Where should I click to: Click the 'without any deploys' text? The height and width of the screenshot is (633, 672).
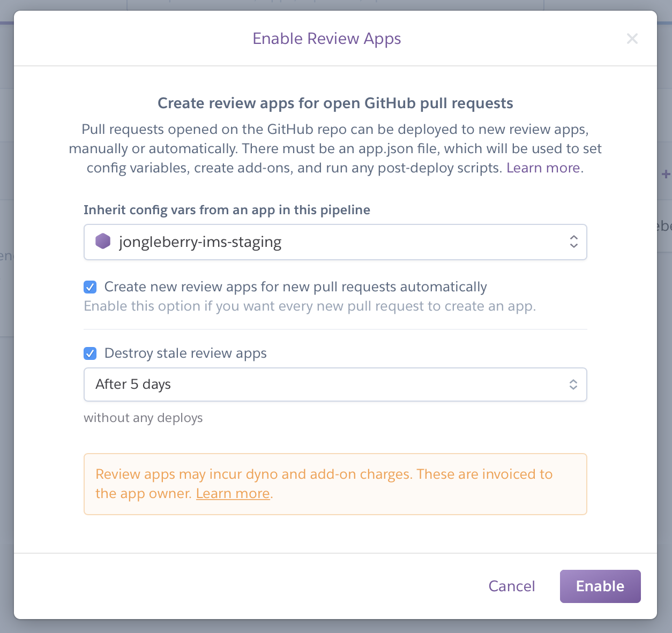(x=143, y=418)
